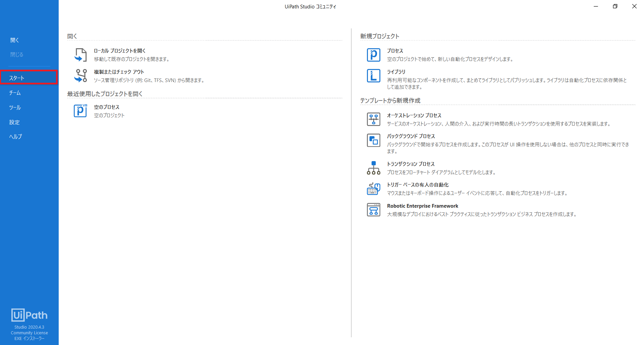Screen dimensions: 644x345
Task: Click the プロセス new project icon
Action: (x=373, y=55)
